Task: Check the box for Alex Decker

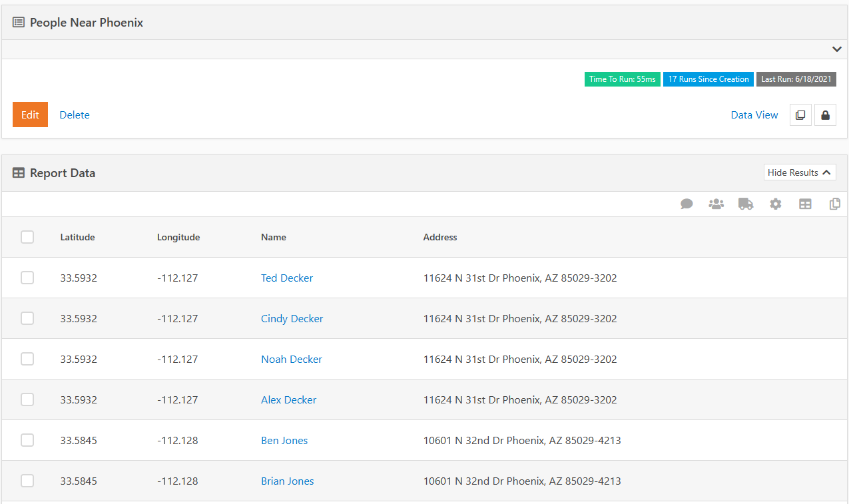Action: pyautogui.click(x=27, y=399)
